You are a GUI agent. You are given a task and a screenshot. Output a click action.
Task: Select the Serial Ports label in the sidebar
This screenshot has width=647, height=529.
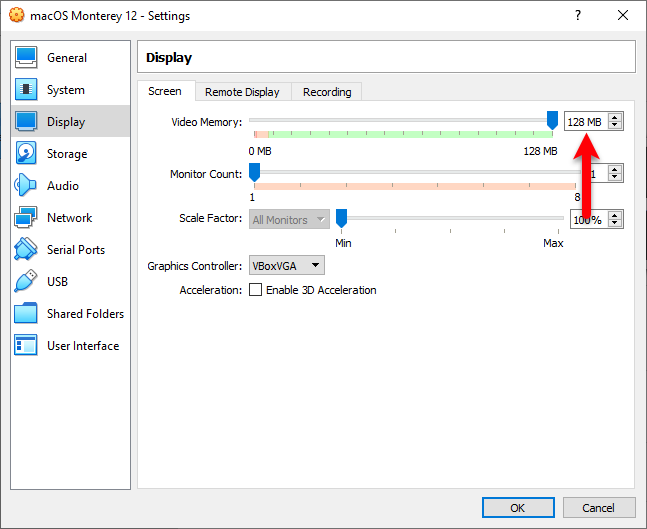coord(76,250)
